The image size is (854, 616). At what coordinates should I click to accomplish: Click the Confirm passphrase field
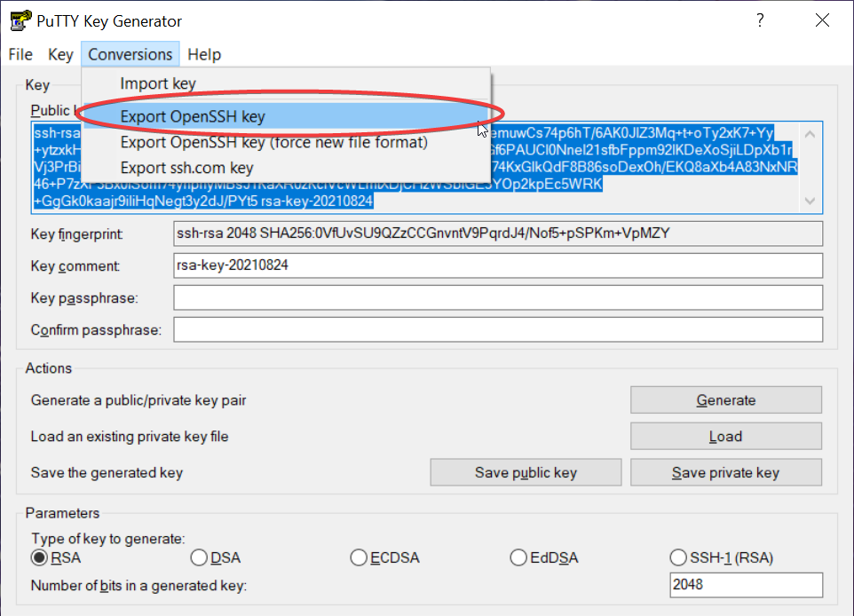(498, 330)
